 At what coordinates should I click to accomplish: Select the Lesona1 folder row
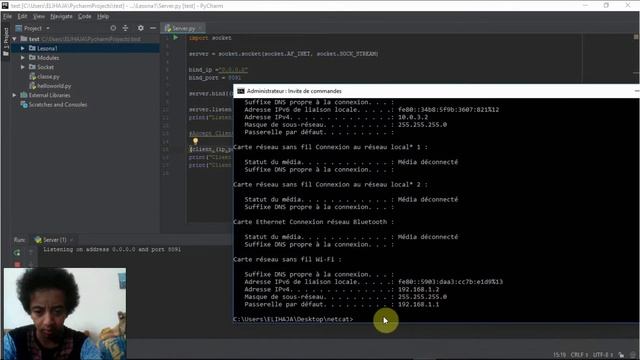[85, 48]
